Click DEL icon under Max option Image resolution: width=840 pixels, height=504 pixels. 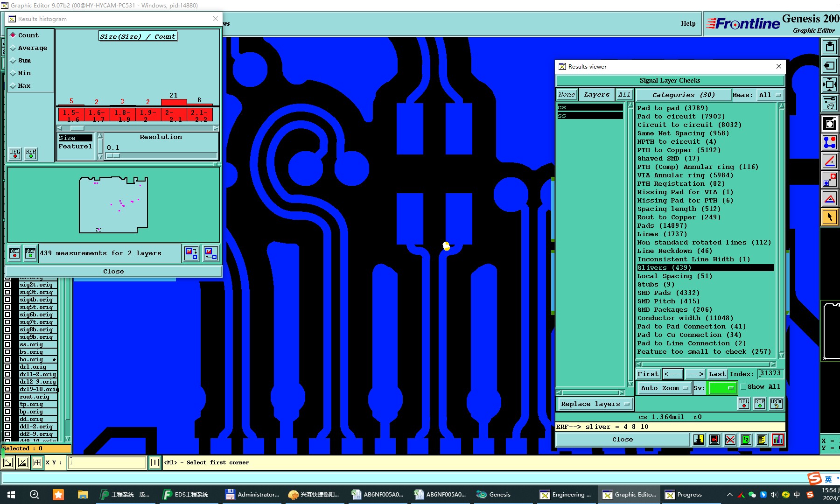coord(15,154)
